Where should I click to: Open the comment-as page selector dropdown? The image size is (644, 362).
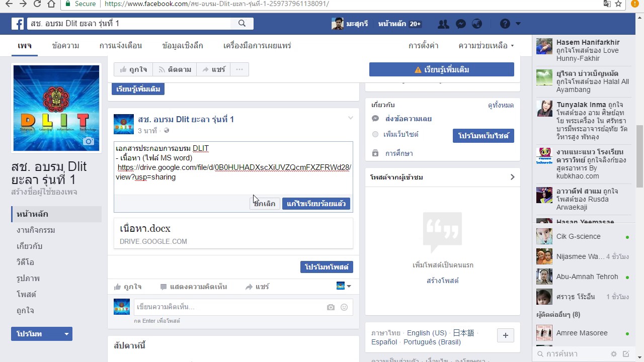click(x=344, y=286)
